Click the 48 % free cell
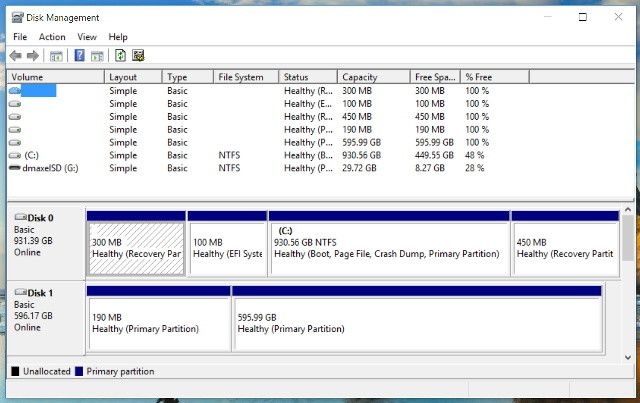 (474, 155)
